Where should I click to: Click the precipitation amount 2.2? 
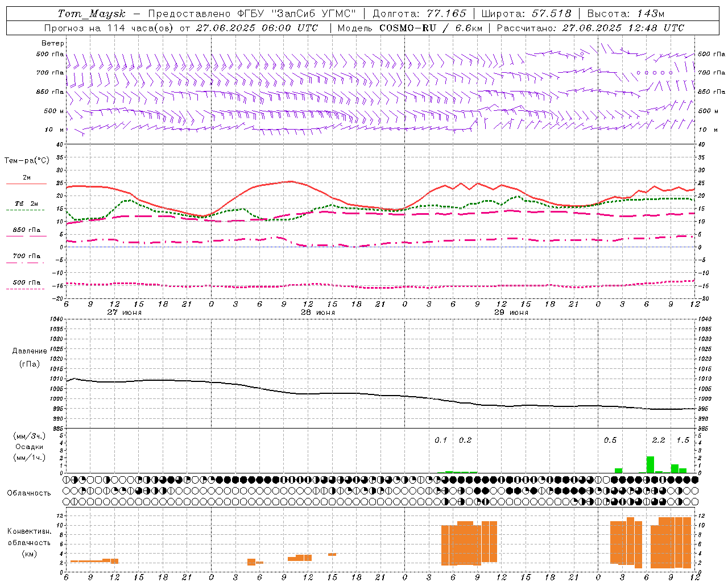point(659,440)
